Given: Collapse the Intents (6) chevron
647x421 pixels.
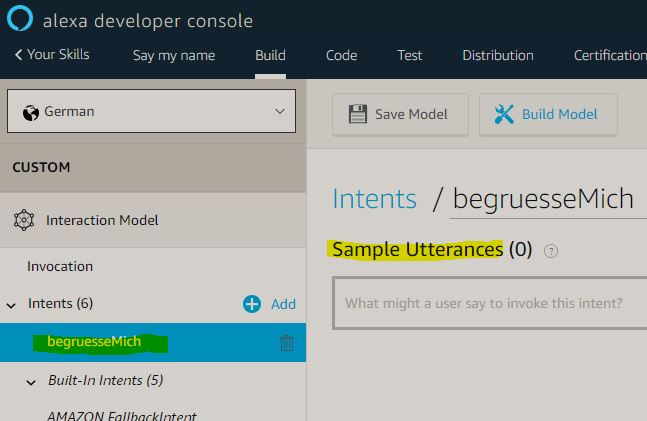Looking at the screenshot, I should coord(12,304).
